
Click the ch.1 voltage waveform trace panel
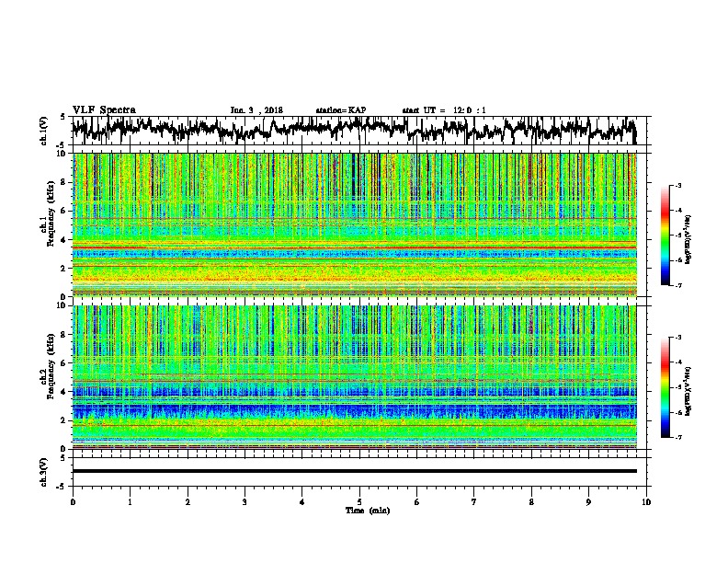[358, 131]
